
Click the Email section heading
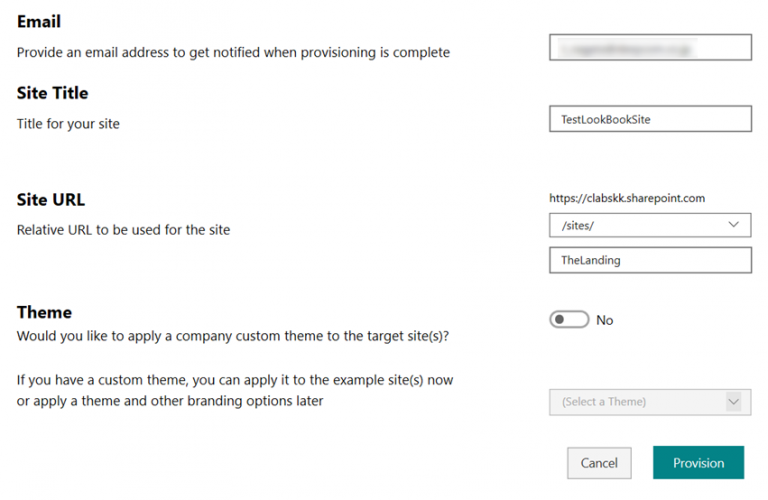coord(39,22)
